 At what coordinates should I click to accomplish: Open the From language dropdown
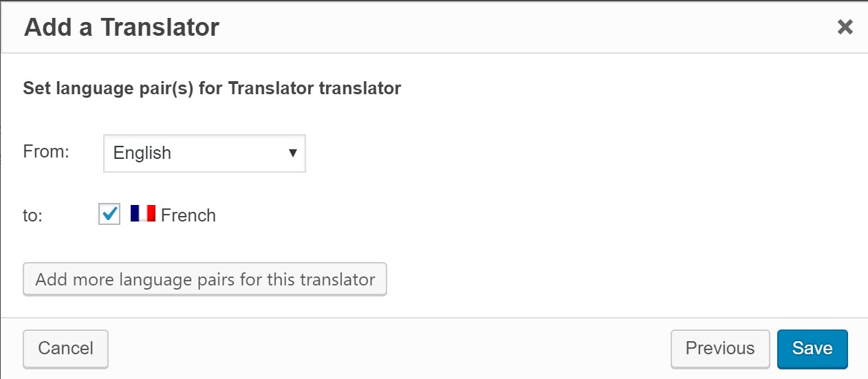(x=204, y=153)
